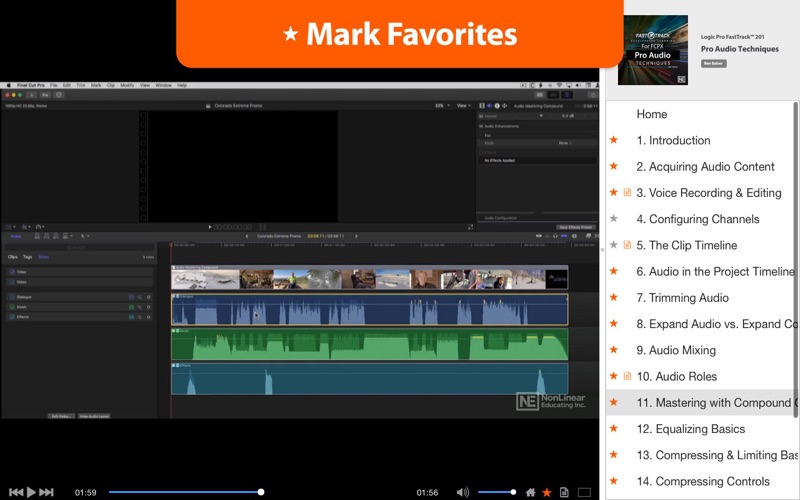Screen dimensions: 800x500
Task: Play the tutorial video
Action: click(31, 492)
